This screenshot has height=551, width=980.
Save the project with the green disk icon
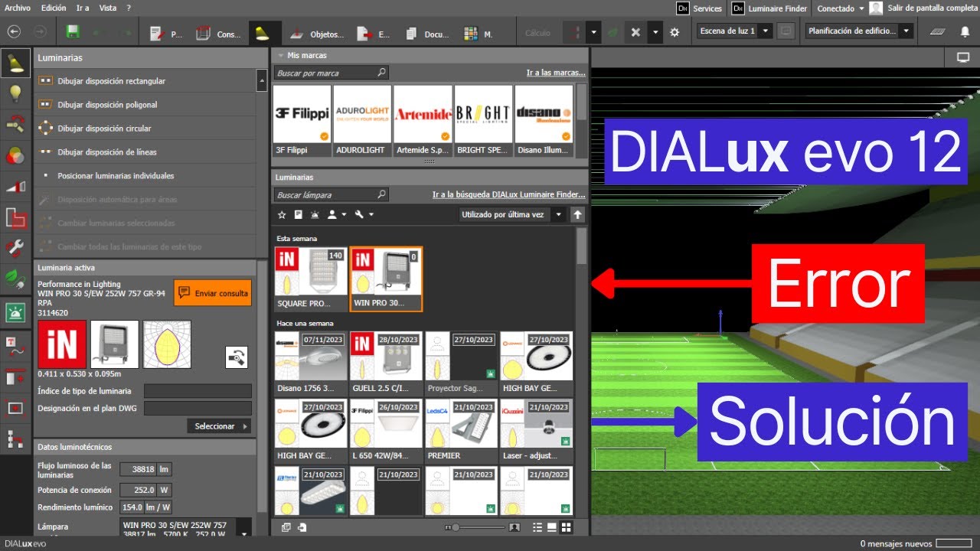[x=73, y=32]
